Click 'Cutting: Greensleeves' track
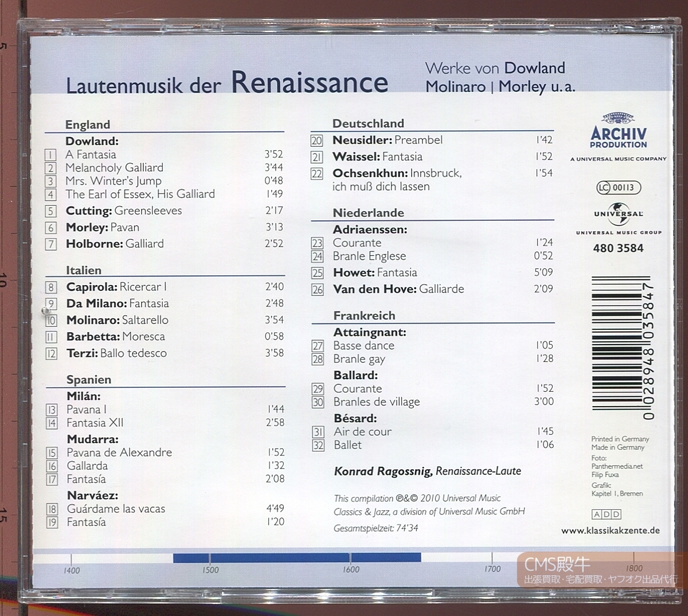The width and height of the screenshot is (688, 616). (124, 210)
